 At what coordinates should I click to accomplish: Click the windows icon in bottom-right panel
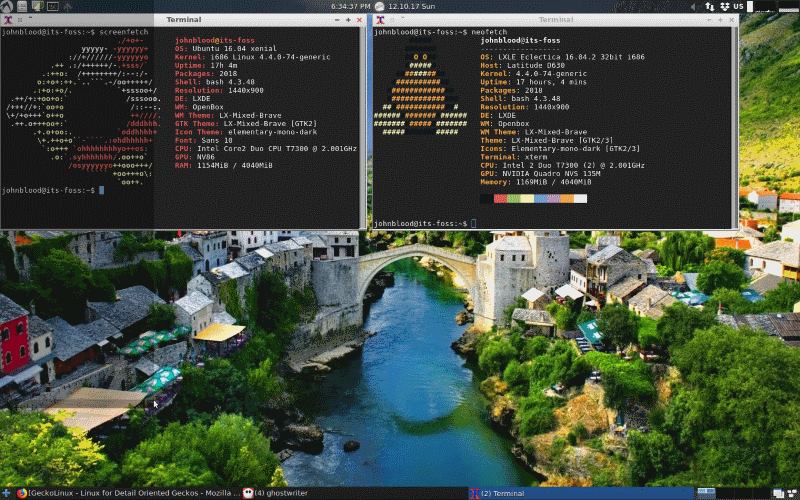(x=778, y=493)
